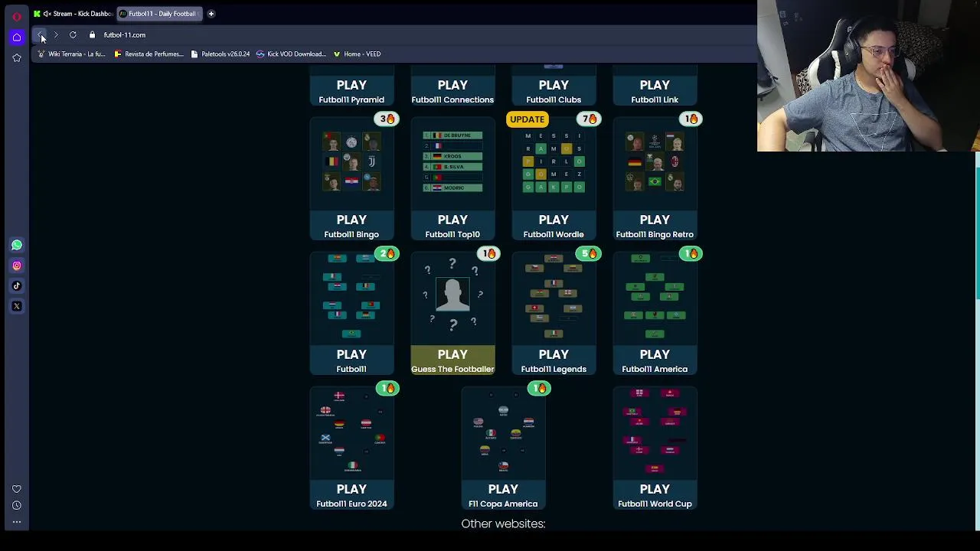Play Futbol11 Bingo Retro

tap(655, 226)
